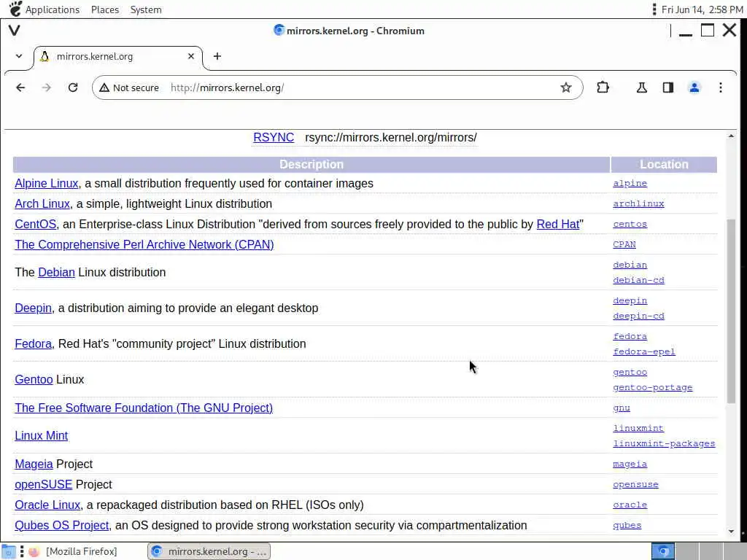Click the page scrollbar down arrow

(x=731, y=532)
